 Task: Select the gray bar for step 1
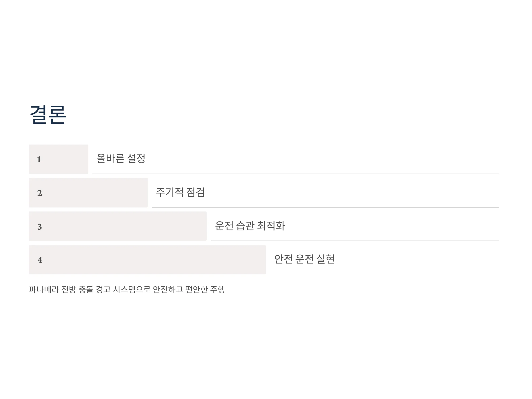pyautogui.click(x=59, y=159)
